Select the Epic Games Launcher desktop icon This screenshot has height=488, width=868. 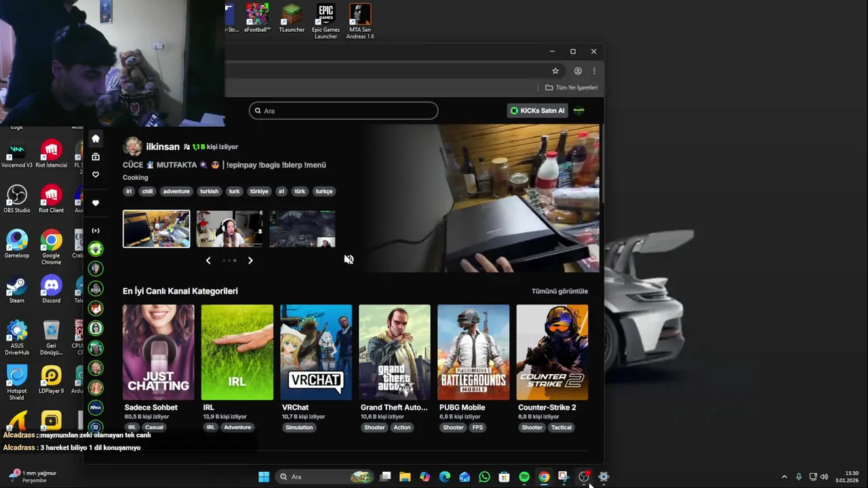coord(325,22)
